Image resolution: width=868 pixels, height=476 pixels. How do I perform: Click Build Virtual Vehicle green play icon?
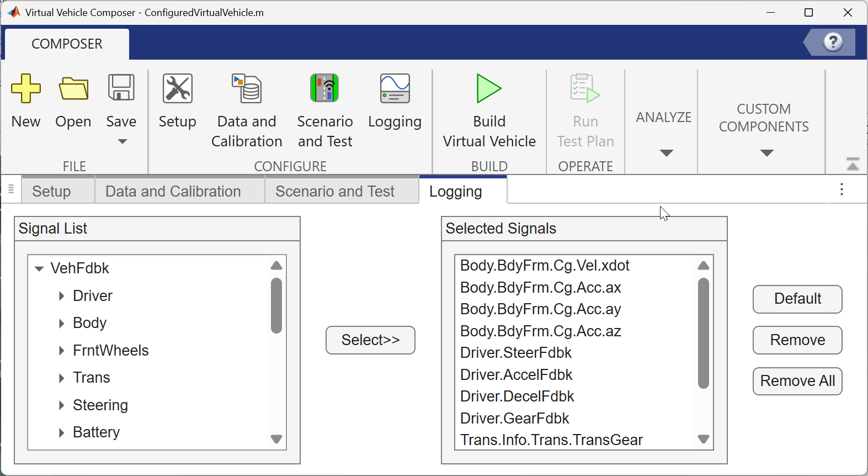(x=489, y=88)
